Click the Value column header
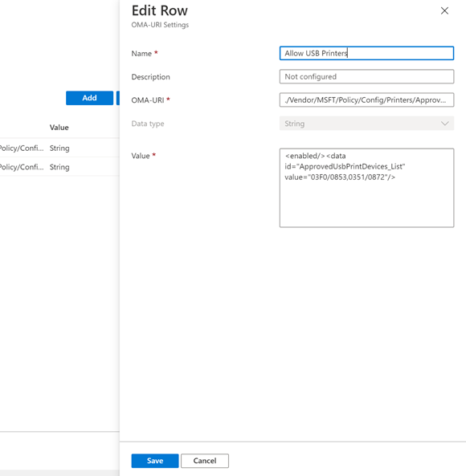Viewport: 466px width, 476px height. [x=59, y=128]
